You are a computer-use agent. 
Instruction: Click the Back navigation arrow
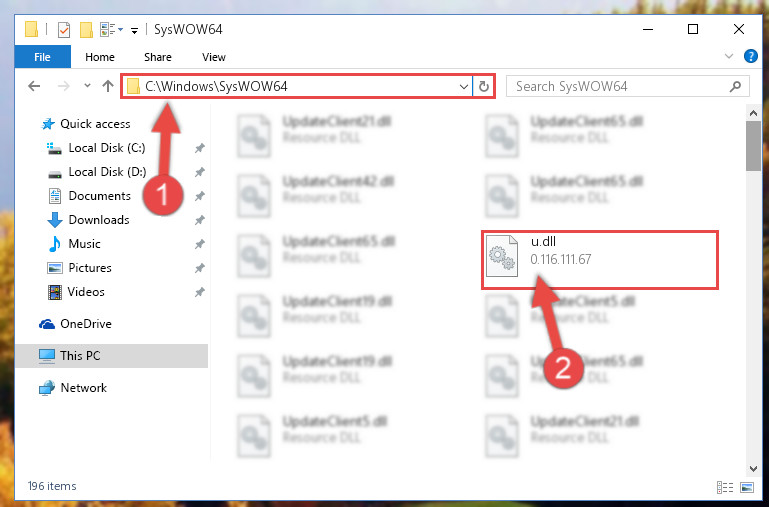[34, 86]
